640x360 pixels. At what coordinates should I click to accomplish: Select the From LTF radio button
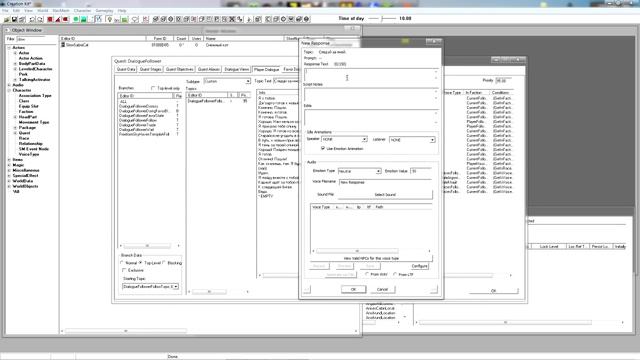pyautogui.click(x=395, y=274)
